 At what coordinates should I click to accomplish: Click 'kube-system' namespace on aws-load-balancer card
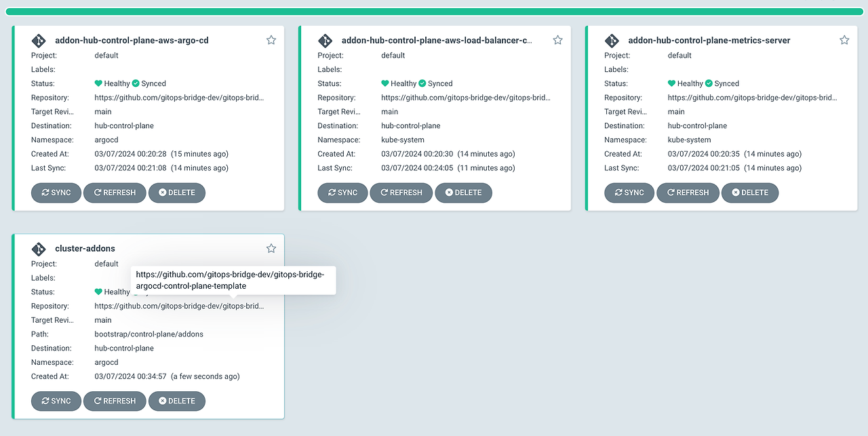pyautogui.click(x=403, y=140)
